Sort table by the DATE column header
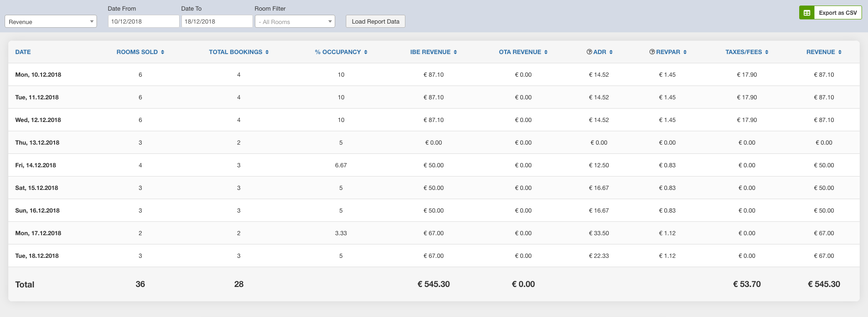Viewport: 868px width, 317px height. click(23, 52)
